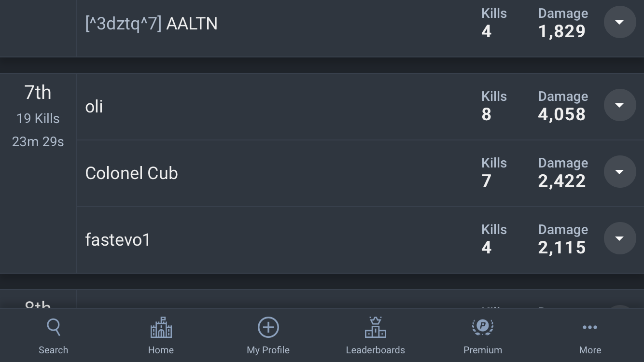Viewport: 644px width, 362px height.
Task: Tap oli's Damage 4,058 stat
Action: [x=563, y=106]
